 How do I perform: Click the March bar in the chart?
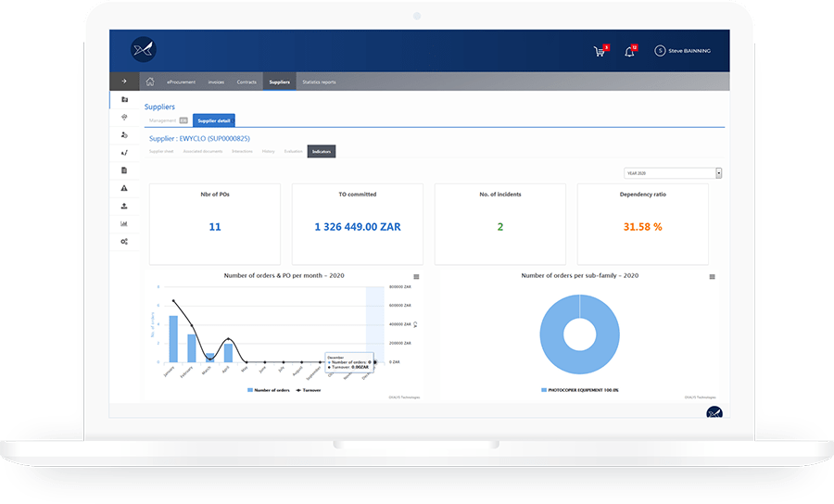coord(210,358)
